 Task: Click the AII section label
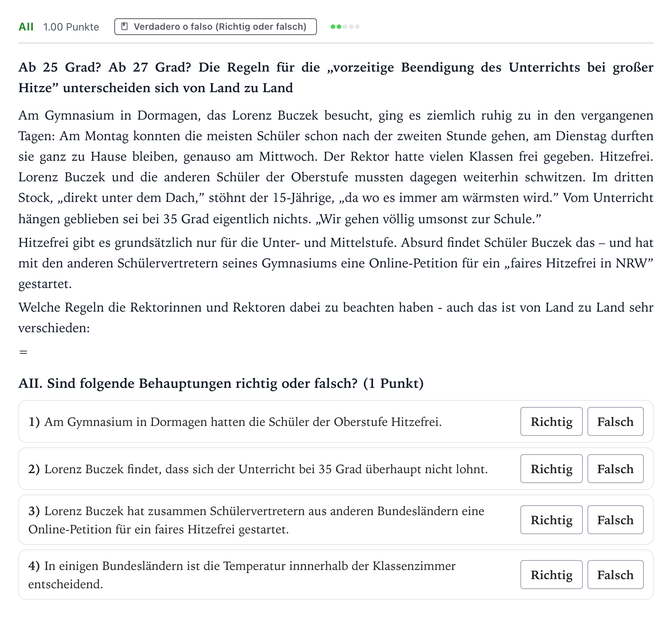26,27
